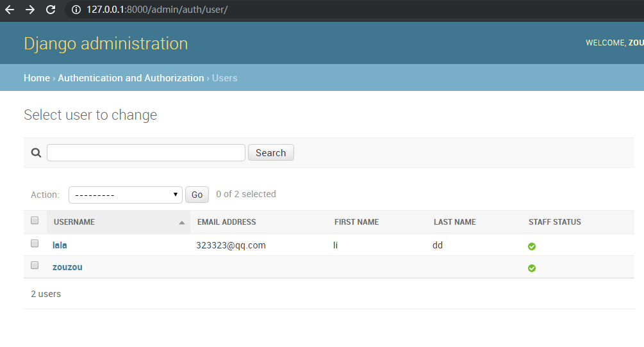The height and width of the screenshot is (347, 644).
Task: Sort by Staff Status column header
Action: (x=554, y=222)
